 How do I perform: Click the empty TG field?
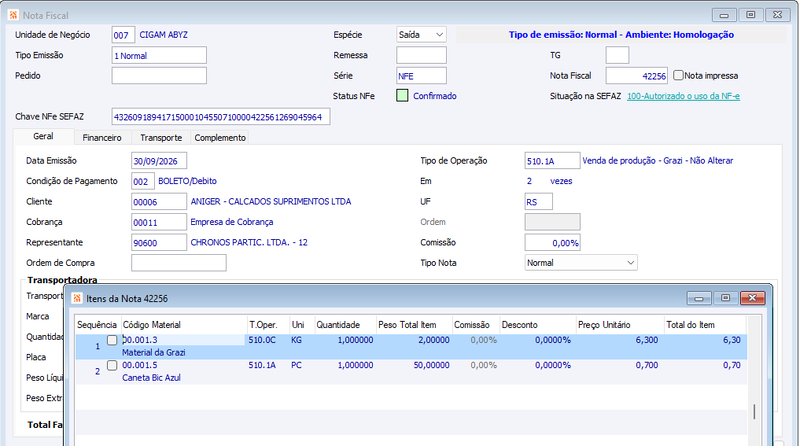617,55
